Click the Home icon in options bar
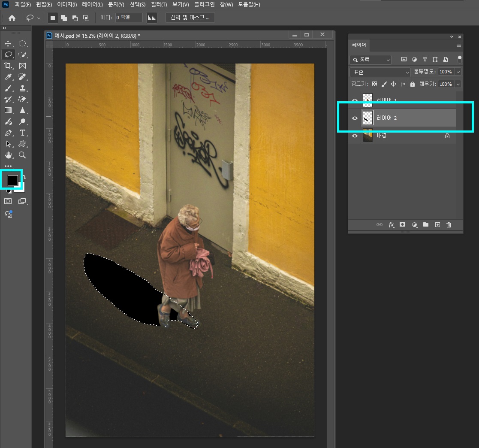Image resolution: width=479 pixels, height=448 pixels. (12, 18)
